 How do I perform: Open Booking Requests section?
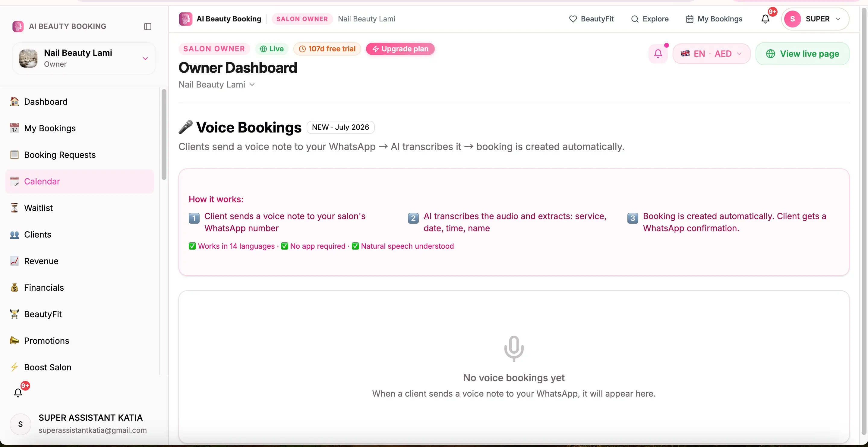click(x=80, y=155)
